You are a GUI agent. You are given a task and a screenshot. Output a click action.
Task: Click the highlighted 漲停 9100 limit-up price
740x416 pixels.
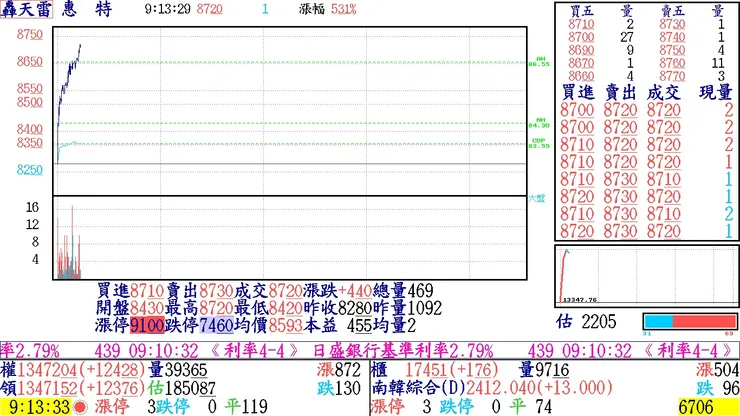pyautogui.click(x=147, y=325)
